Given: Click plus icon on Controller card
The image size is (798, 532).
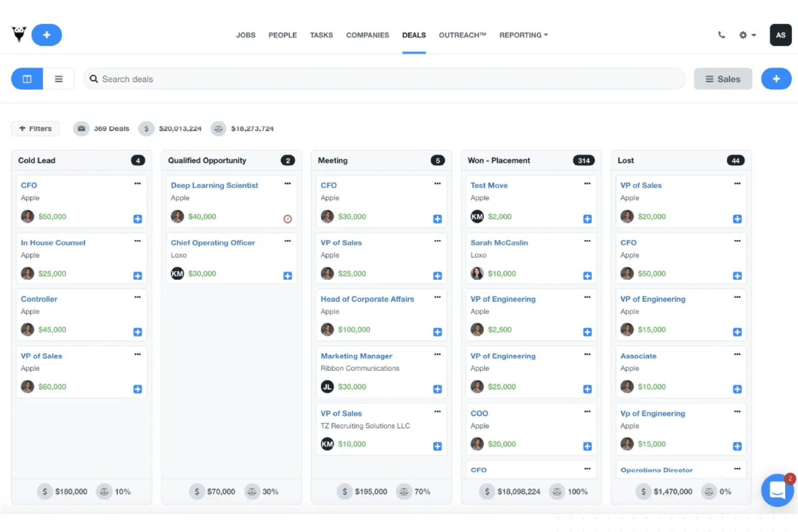Looking at the screenshot, I should pos(137,332).
